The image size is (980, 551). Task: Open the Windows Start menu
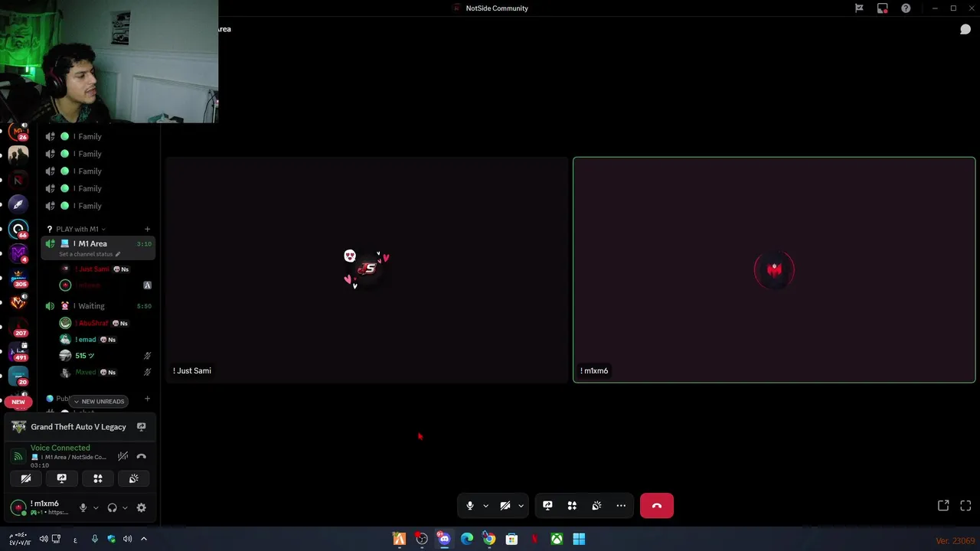(x=579, y=540)
